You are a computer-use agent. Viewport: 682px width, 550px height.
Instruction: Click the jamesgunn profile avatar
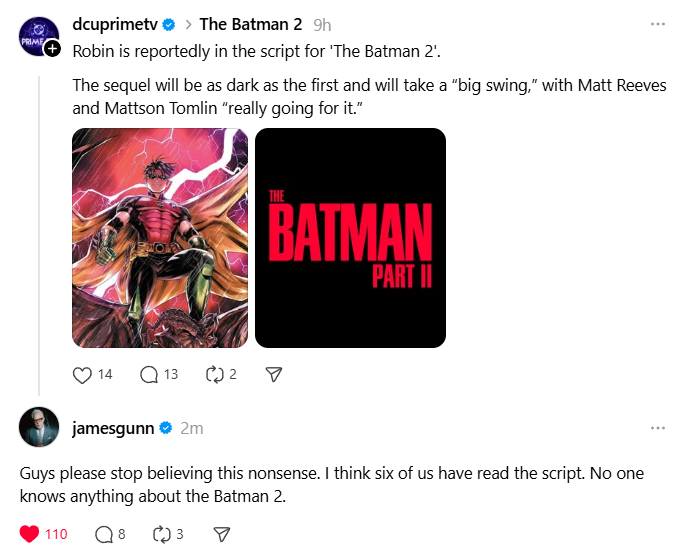point(39,427)
